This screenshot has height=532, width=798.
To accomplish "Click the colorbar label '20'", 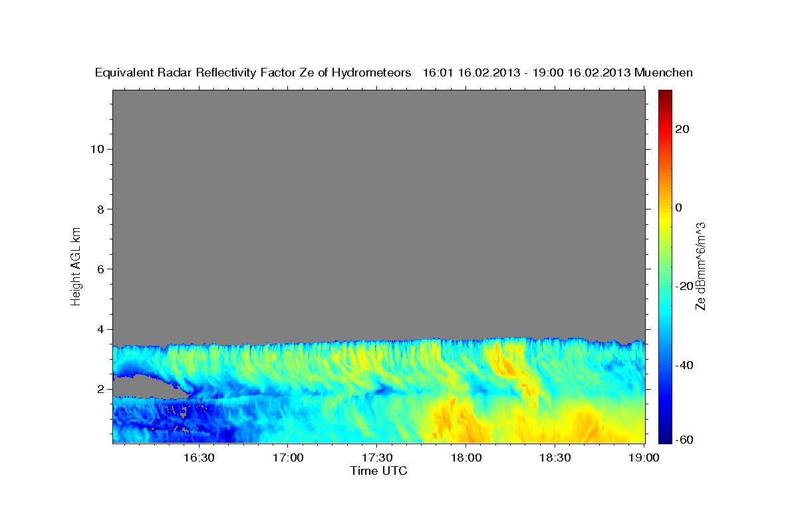I will 683,129.
